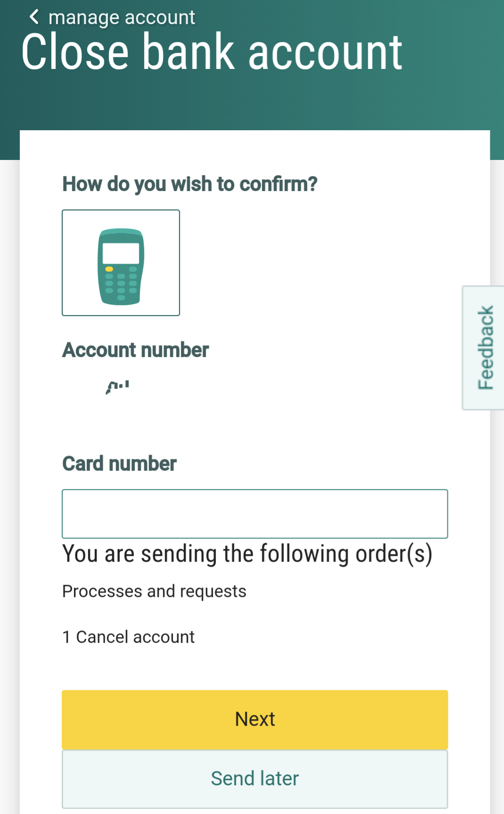Click the Processes and requests text
The width and height of the screenshot is (504, 814).
pos(154,591)
